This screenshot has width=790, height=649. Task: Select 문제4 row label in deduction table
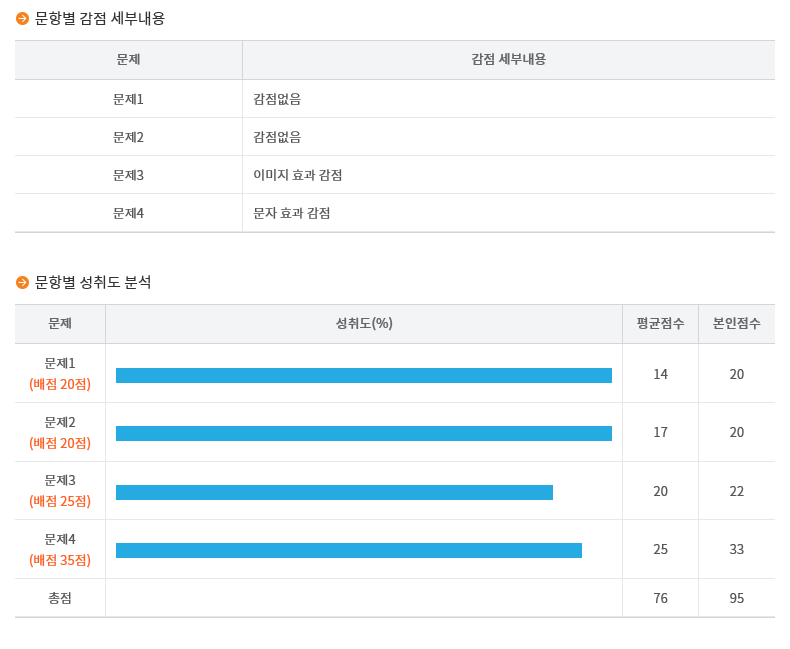pos(128,213)
